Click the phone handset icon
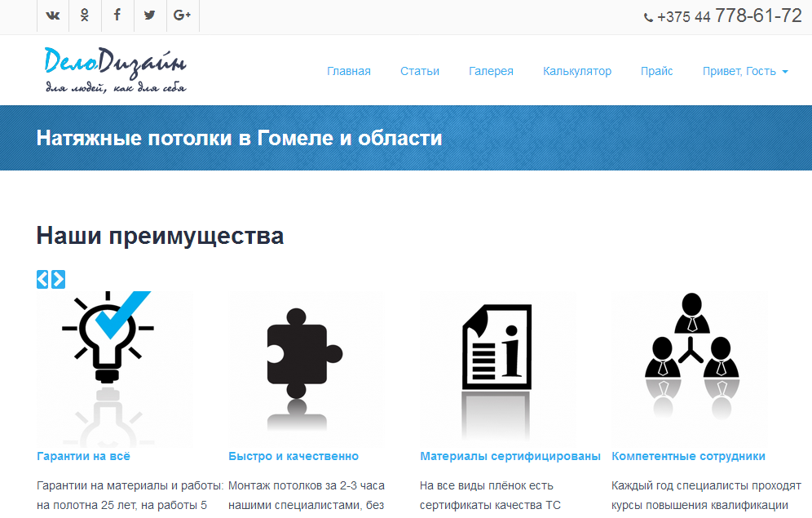 tap(648, 18)
